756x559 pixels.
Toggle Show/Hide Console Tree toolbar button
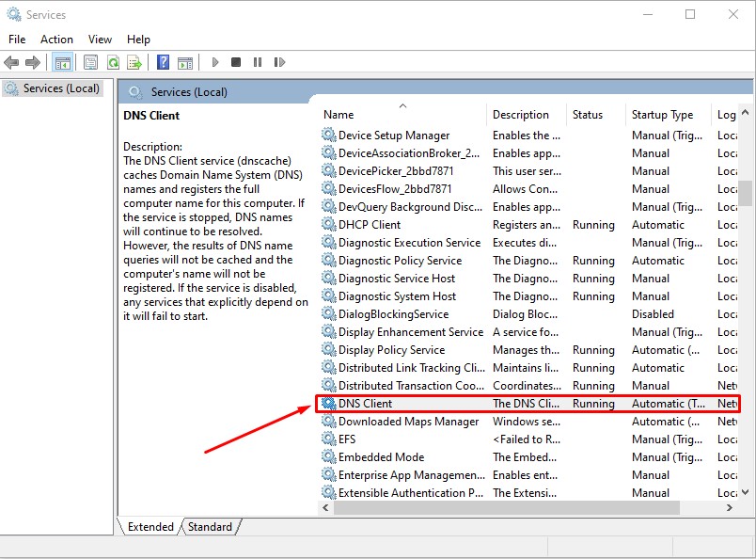[63, 63]
